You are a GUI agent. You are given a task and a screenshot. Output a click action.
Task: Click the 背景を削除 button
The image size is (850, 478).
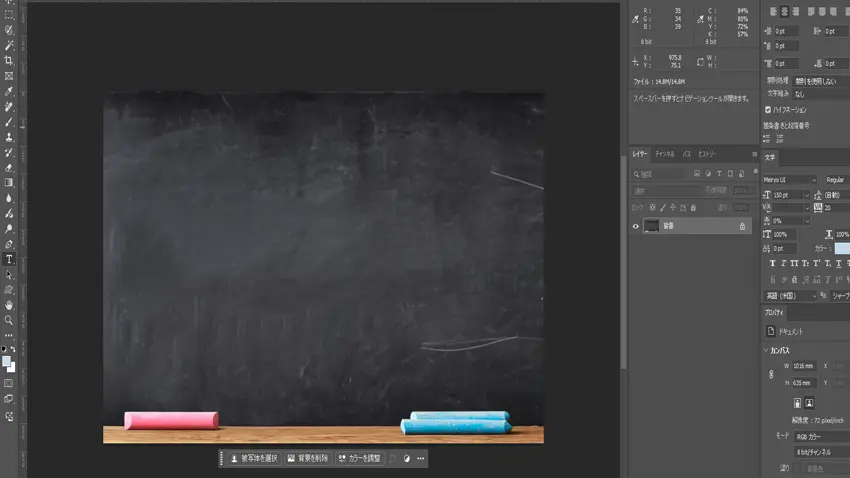point(307,458)
